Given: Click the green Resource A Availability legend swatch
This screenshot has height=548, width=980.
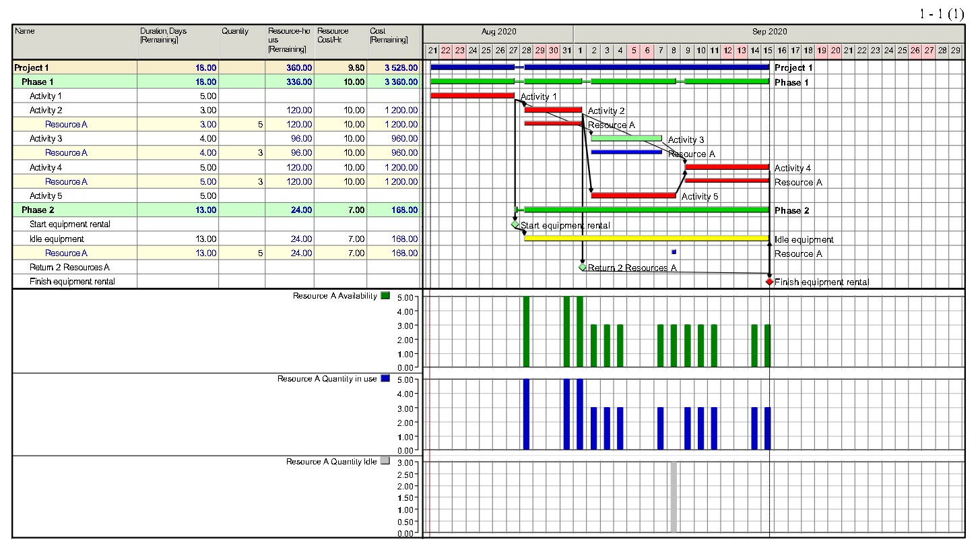Looking at the screenshot, I should tap(385, 295).
